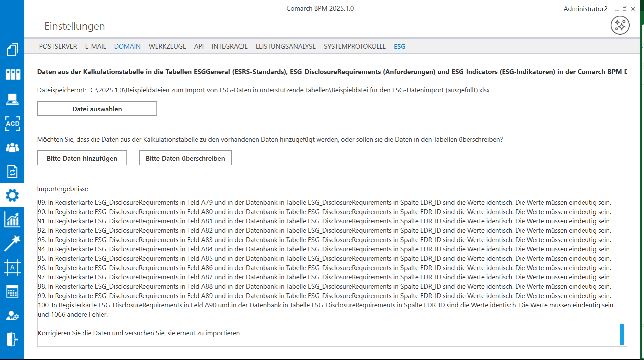Close the Comarch BPM window

(x=633, y=9)
